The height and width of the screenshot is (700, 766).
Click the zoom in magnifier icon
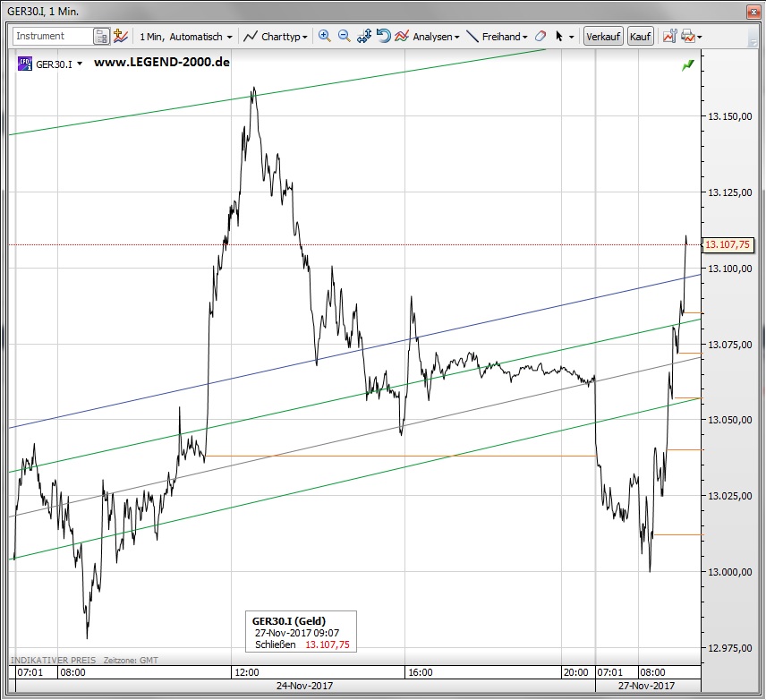coord(324,36)
